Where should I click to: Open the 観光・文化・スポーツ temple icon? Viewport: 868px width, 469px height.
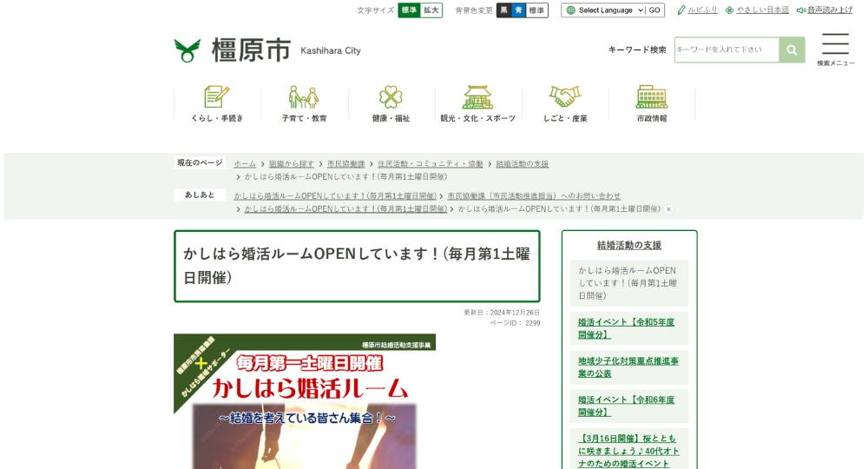(477, 97)
